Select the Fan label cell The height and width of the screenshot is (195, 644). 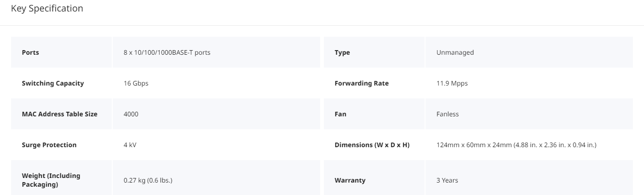coord(374,114)
